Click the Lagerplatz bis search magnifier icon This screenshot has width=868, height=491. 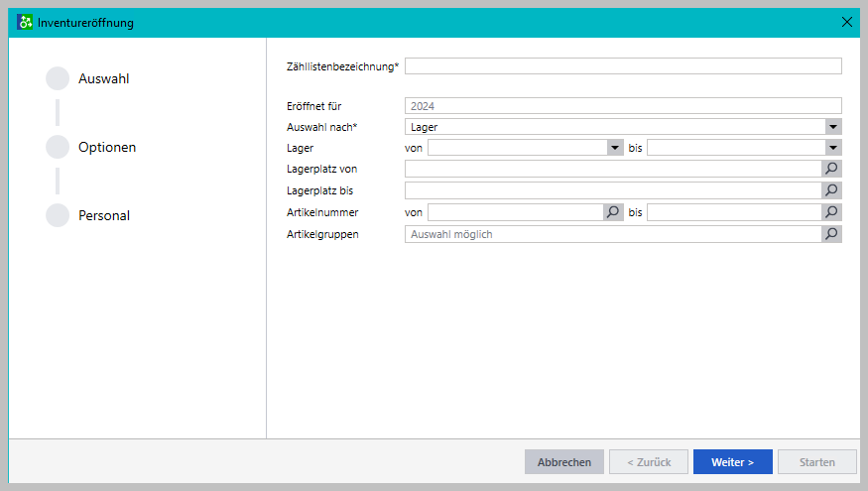click(x=831, y=190)
